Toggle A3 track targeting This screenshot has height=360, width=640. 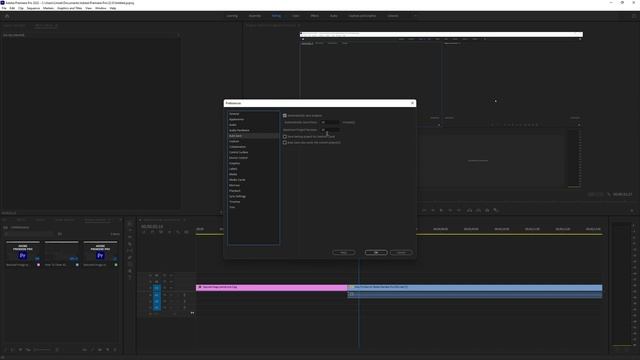pos(156,308)
